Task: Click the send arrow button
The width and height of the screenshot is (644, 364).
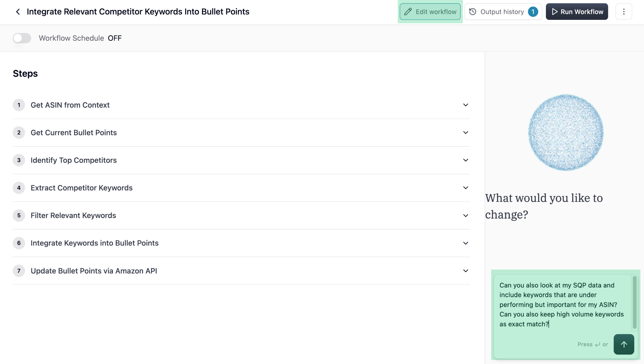Action: (624, 344)
